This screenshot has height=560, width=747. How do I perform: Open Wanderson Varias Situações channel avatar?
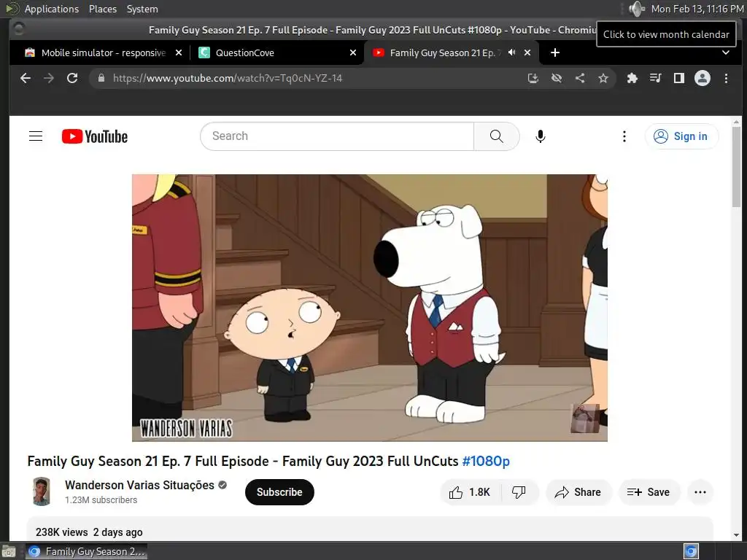pyautogui.click(x=42, y=491)
